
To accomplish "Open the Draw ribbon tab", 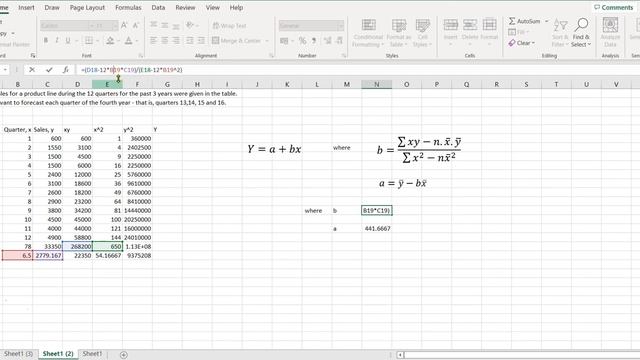I will click(x=52, y=7).
